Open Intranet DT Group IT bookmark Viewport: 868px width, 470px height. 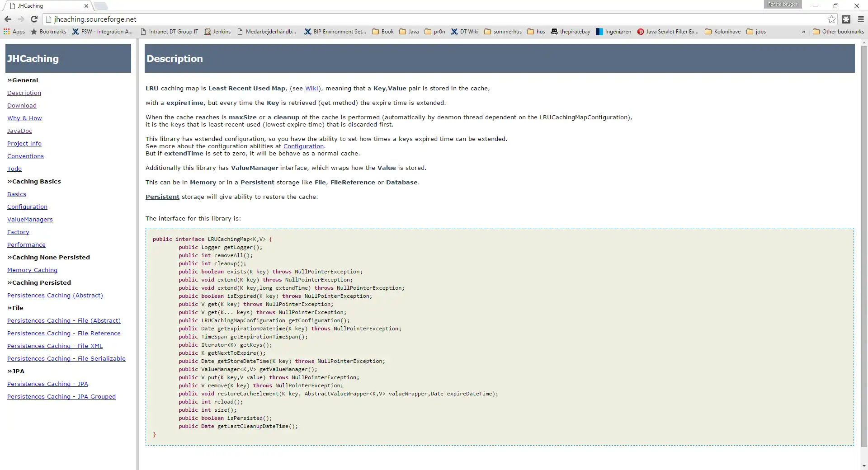[x=169, y=32]
